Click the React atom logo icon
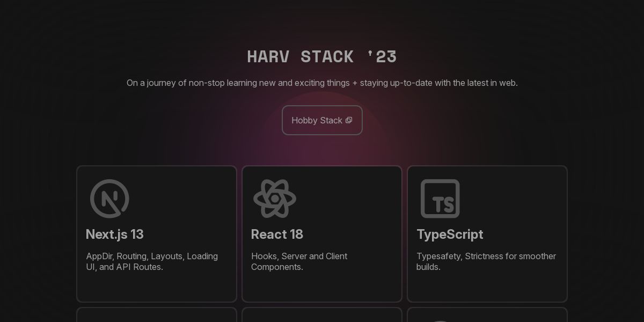 [x=275, y=199]
